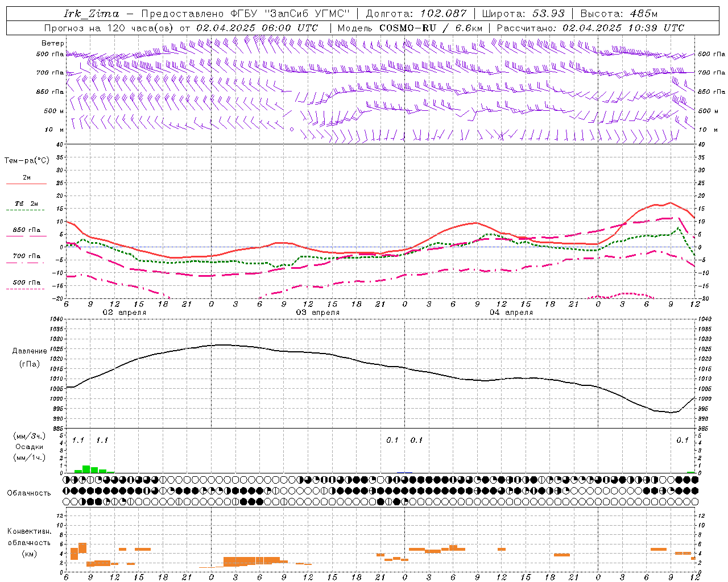
Task: Click the 'Долгота: 102.087' header field
Action: [x=416, y=14]
